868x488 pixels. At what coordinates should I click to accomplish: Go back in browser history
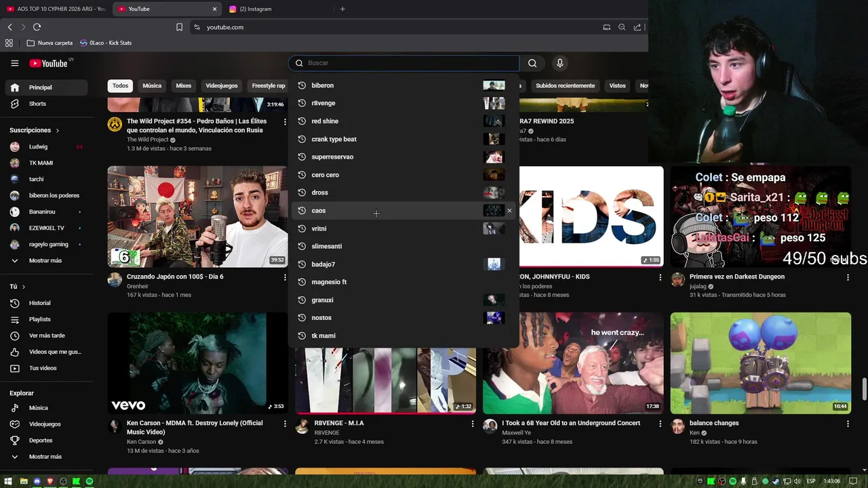coord(9,27)
